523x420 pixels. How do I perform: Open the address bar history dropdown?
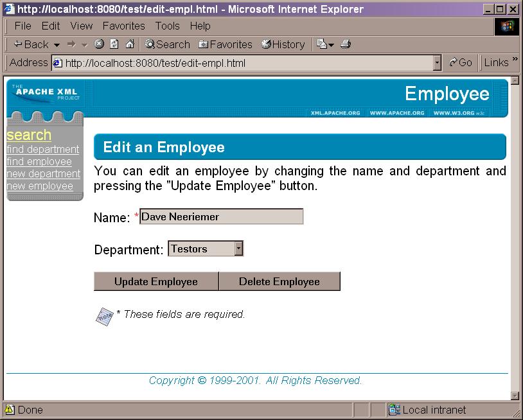(438, 63)
